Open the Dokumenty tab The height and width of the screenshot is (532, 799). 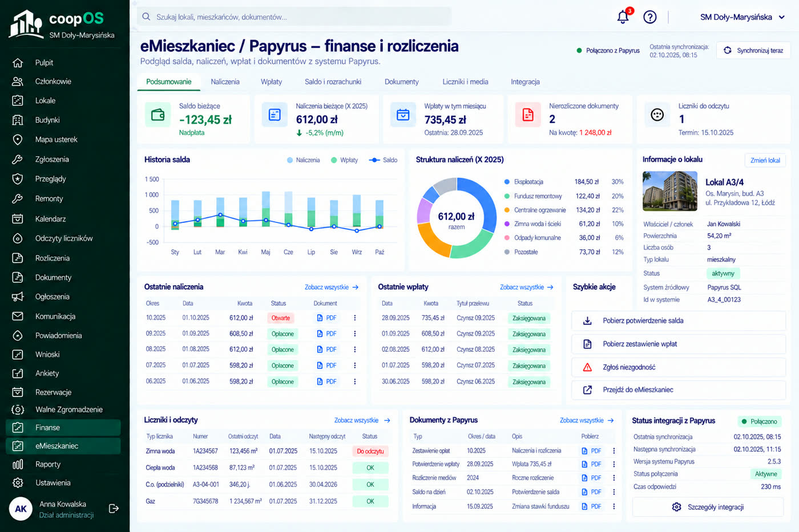pyautogui.click(x=401, y=82)
